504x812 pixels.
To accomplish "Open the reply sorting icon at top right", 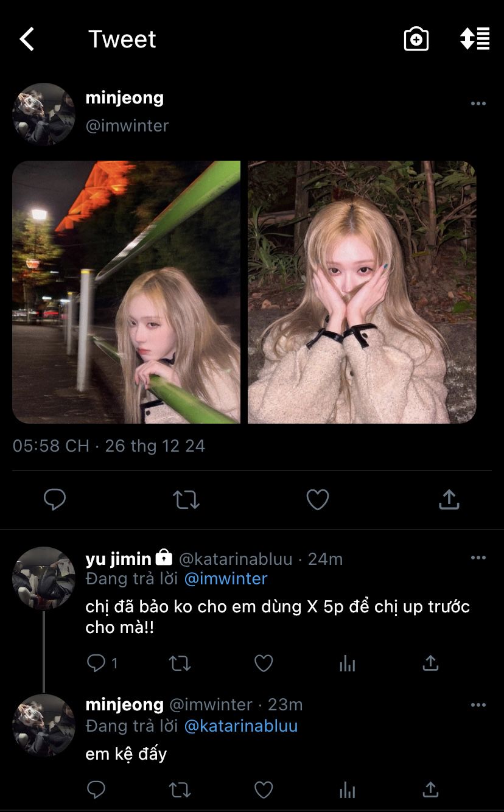I will pyautogui.click(x=475, y=38).
